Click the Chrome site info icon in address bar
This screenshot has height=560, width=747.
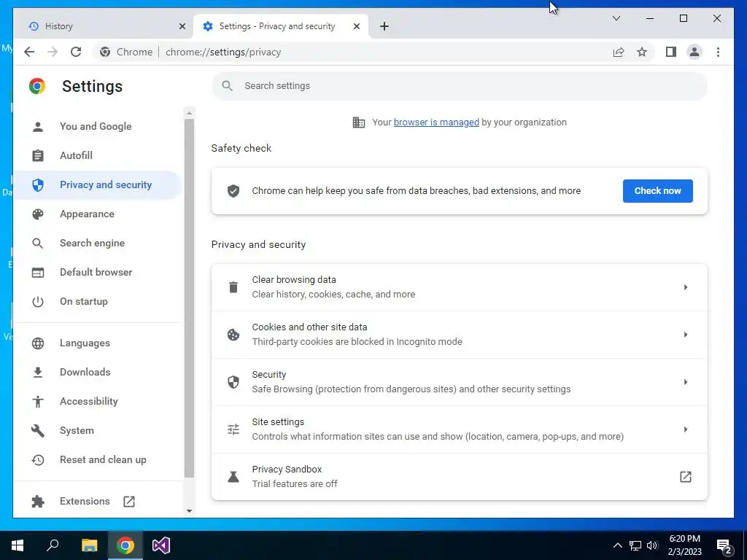tap(105, 52)
